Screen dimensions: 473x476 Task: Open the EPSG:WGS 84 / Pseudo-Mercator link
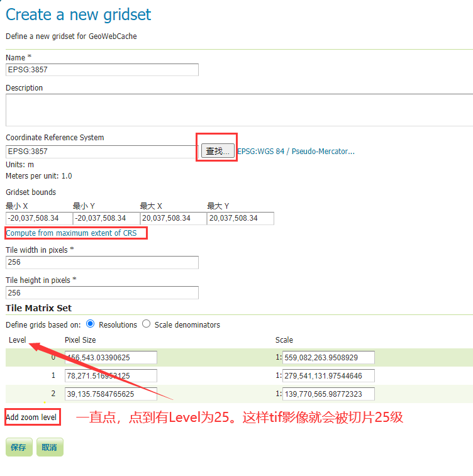coord(296,151)
